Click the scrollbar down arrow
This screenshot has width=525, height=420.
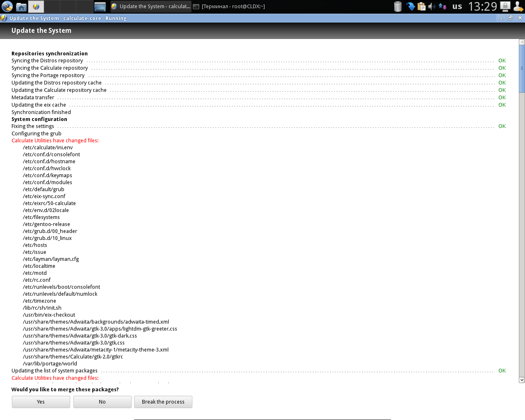[522, 380]
